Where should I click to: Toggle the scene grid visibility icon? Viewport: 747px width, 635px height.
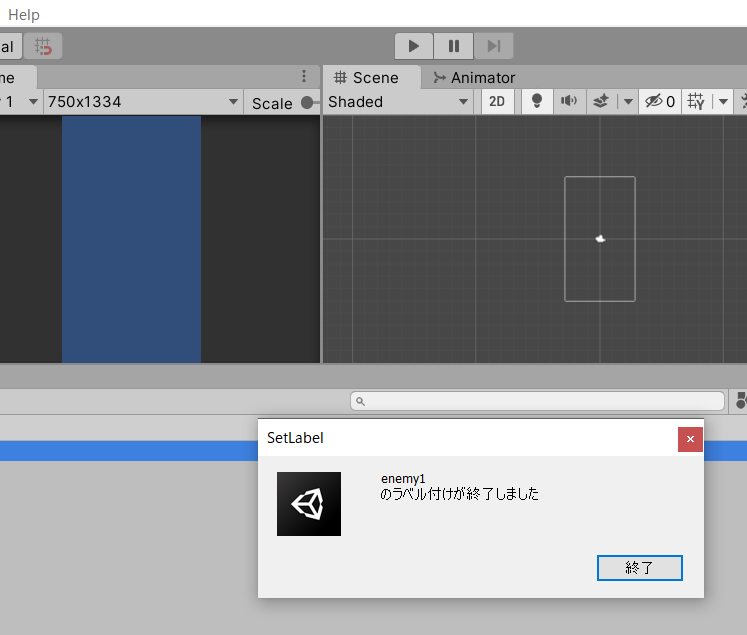tap(696, 101)
